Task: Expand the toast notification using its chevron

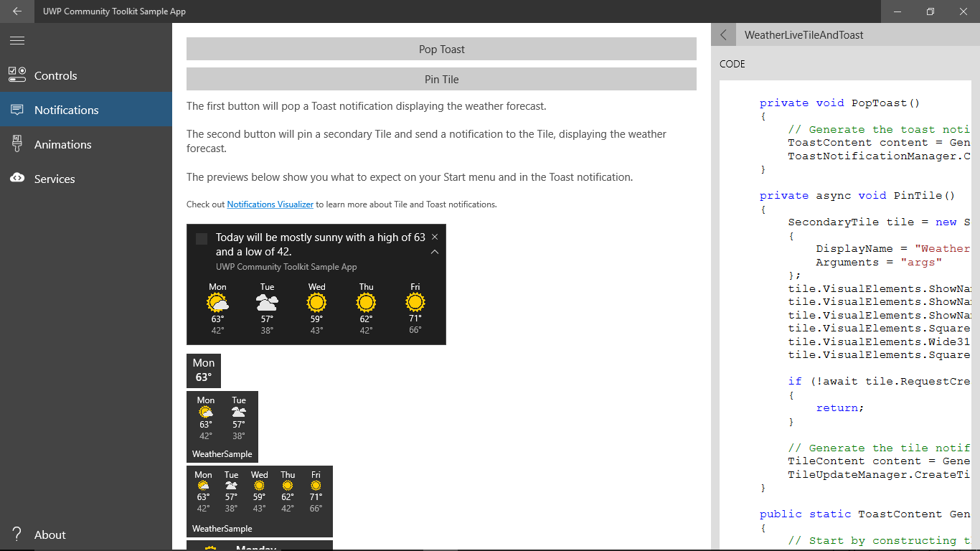Action: point(434,252)
